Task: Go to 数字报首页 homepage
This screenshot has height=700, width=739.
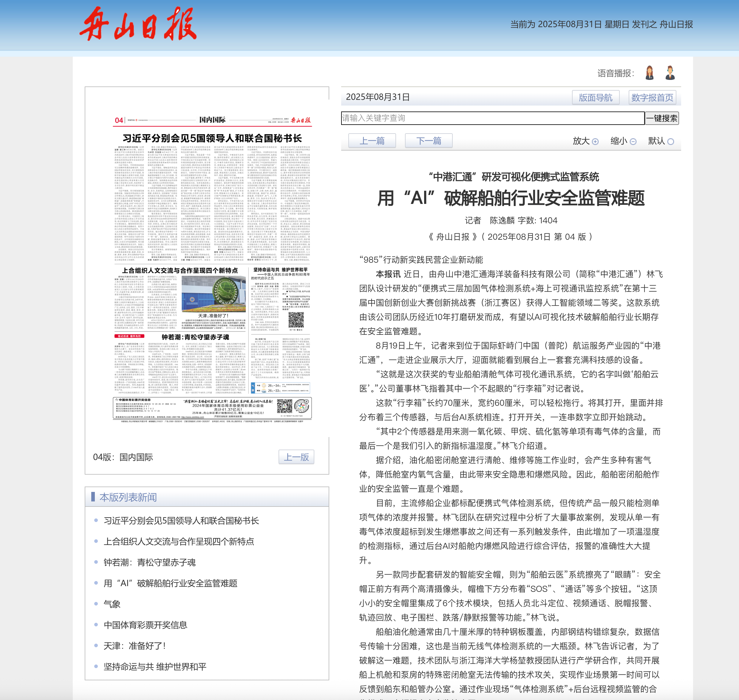Action: (x=652, y=97)
